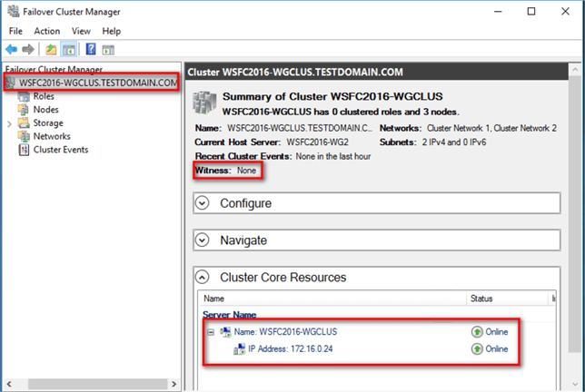Click the Roles node icon

[x=24, y=96]
